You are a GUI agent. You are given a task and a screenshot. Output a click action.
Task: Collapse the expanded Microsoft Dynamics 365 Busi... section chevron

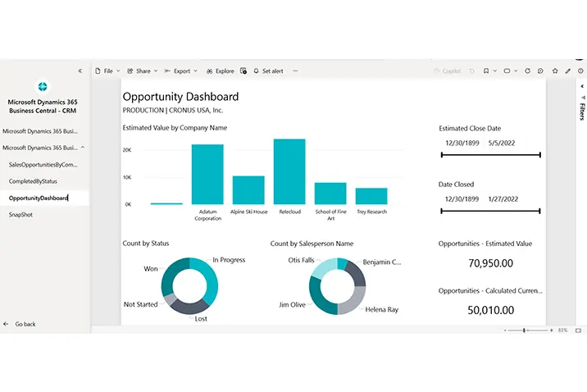83,148
